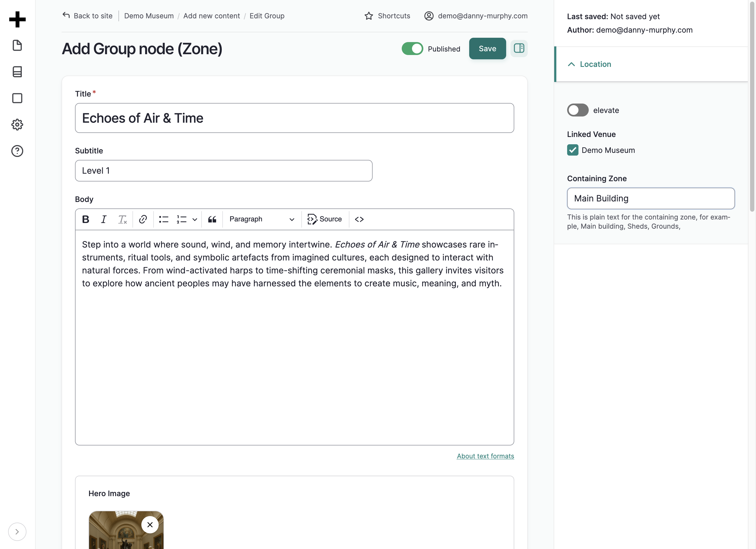Image resolution: width=756 pixels, height=549 pixels.
Task: Toggle the sidebar panel icon beside Save
Action: 519,49
